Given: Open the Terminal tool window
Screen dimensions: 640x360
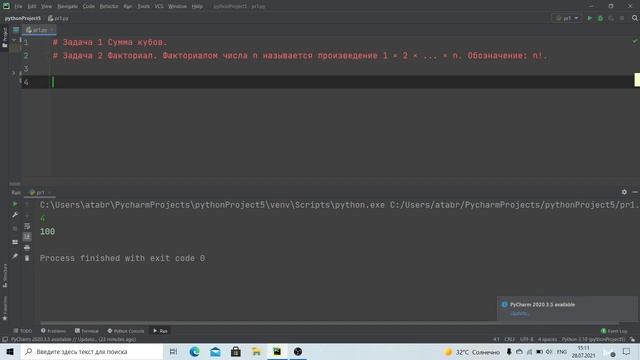Looking at the screenshot, I should 87,331.
